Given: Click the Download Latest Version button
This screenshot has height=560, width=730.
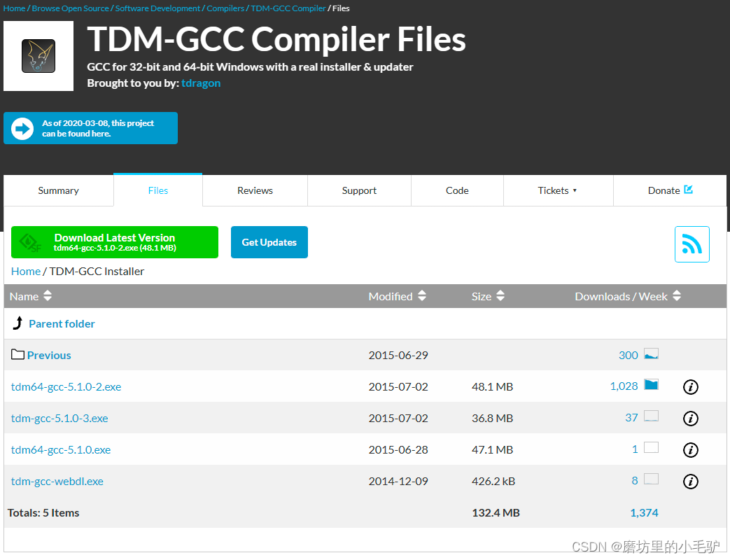Looking at the screenshot, I should 115,242.
